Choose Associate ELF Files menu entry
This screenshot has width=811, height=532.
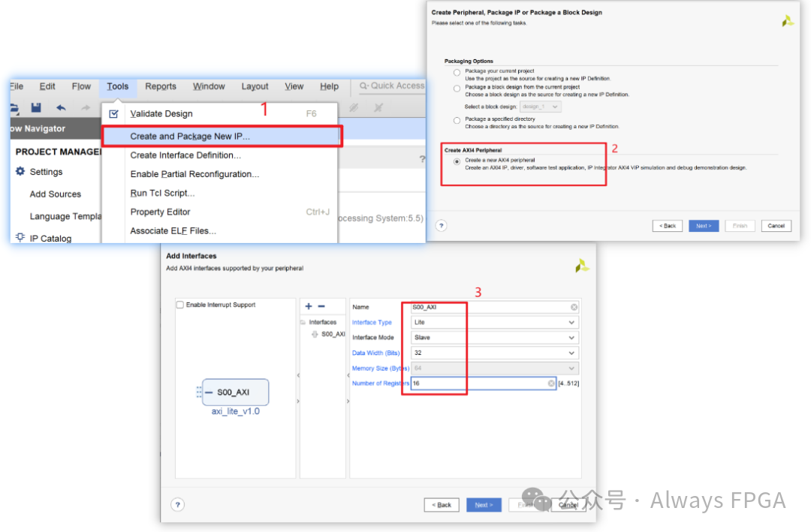pyautogui.click(x=220, y=230)
